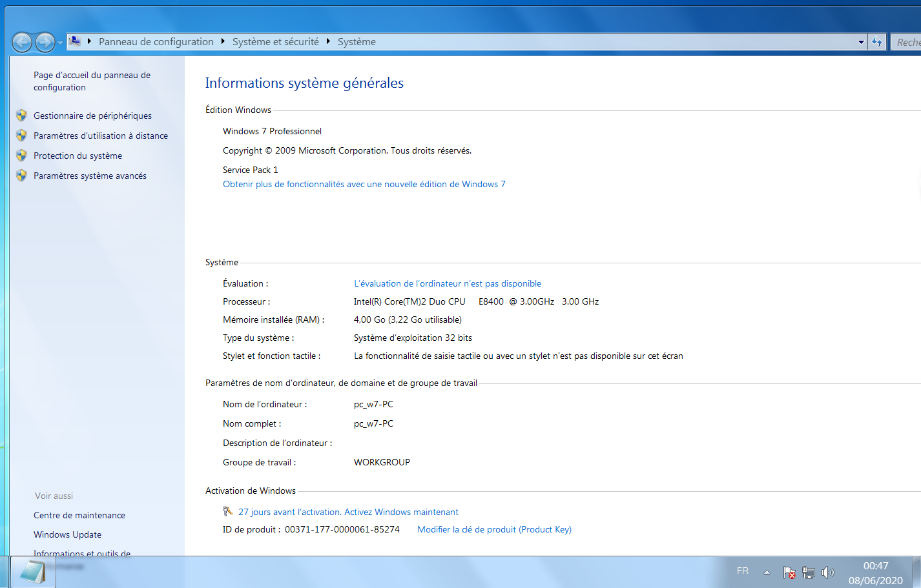Activate Windows now via 27 jours link

click(348, 512)
